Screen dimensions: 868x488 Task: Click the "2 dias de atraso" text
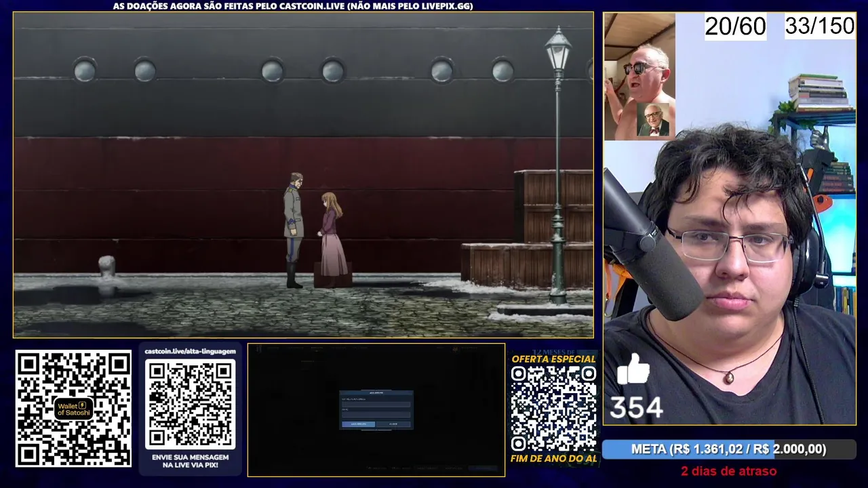(x=729, y=471)
